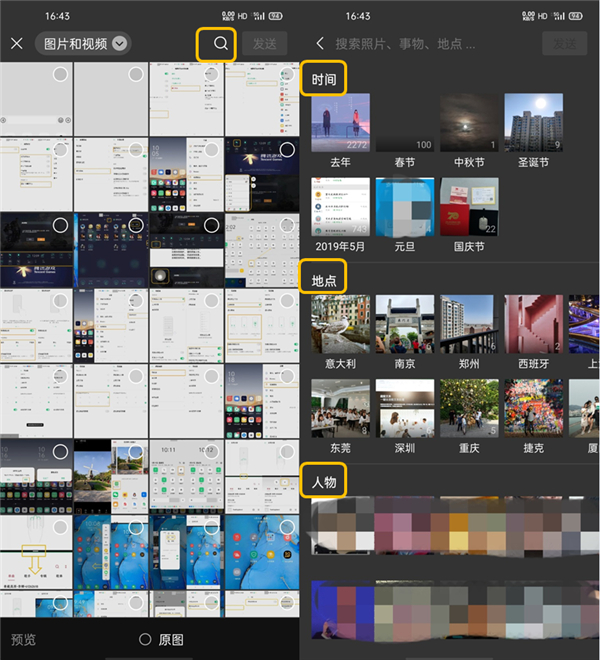Tick the circle on the 10 18 lock-screen screenshot

(x=287, y=376)
